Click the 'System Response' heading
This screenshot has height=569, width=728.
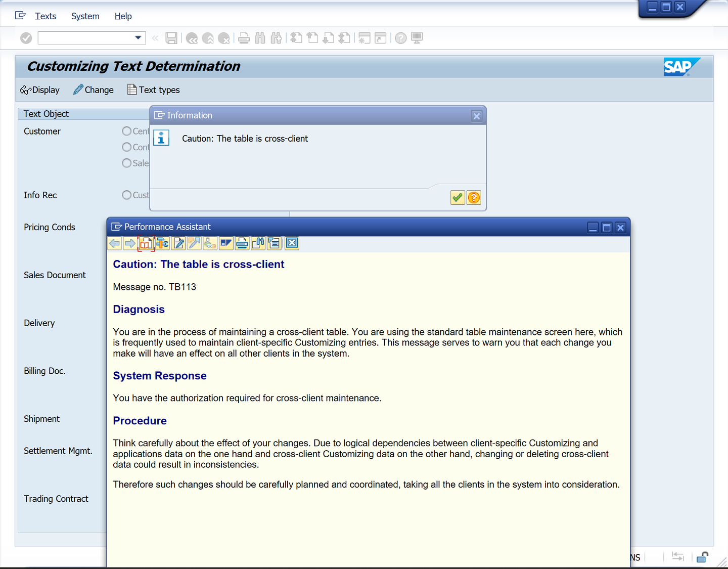point(160,376)
